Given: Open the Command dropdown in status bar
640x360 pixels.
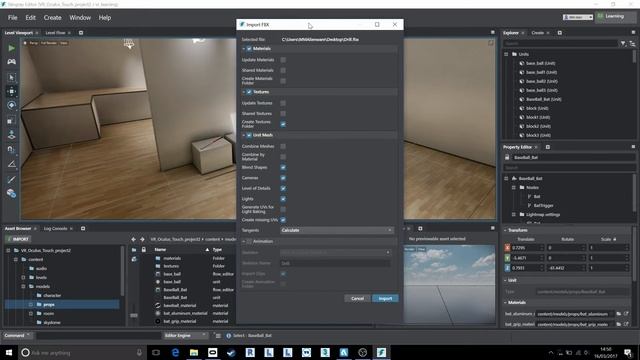Looking at the screenshot, I should 18,336.
